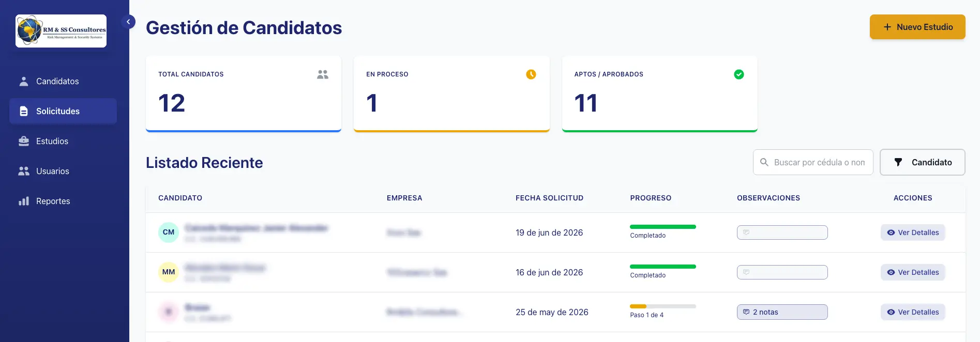The image size is (980, 342).
Task: Click the magnifier icon in the search box
Action: 764,162
